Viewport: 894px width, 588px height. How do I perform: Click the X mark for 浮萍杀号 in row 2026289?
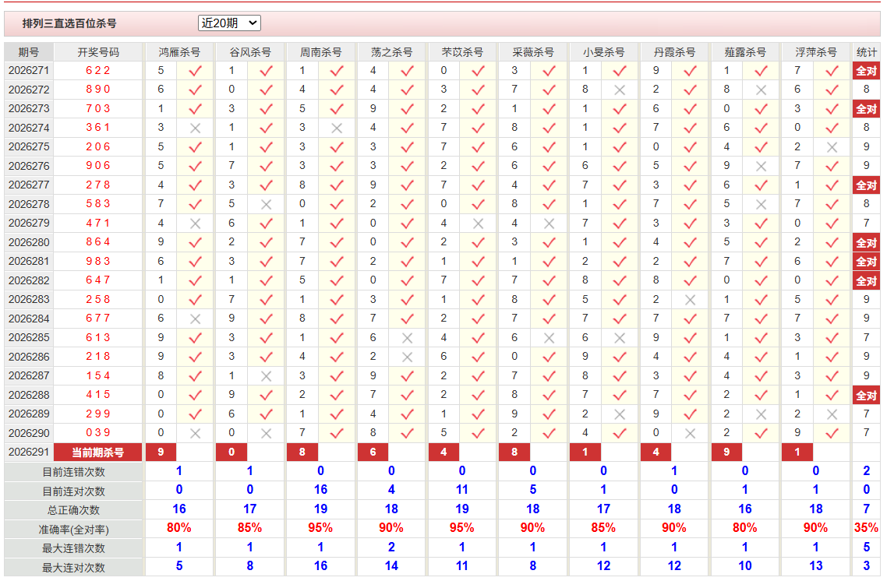click(x=832, y=415)
